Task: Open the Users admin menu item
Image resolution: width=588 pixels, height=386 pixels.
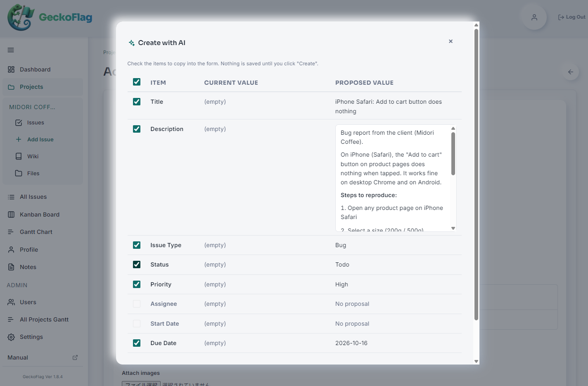Action: click(43, 302)
